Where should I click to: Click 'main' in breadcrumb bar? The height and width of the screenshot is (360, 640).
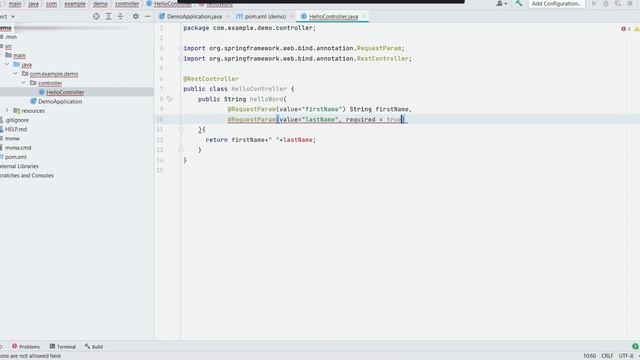[15, 4]
